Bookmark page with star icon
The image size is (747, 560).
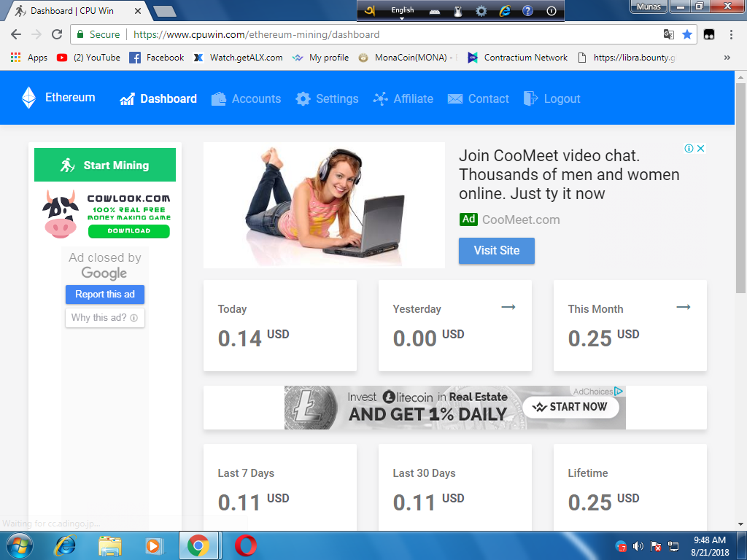click(687, 34)
